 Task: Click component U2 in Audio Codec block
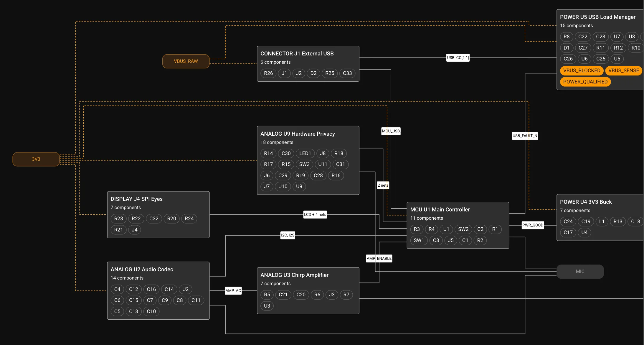(185, 290)
